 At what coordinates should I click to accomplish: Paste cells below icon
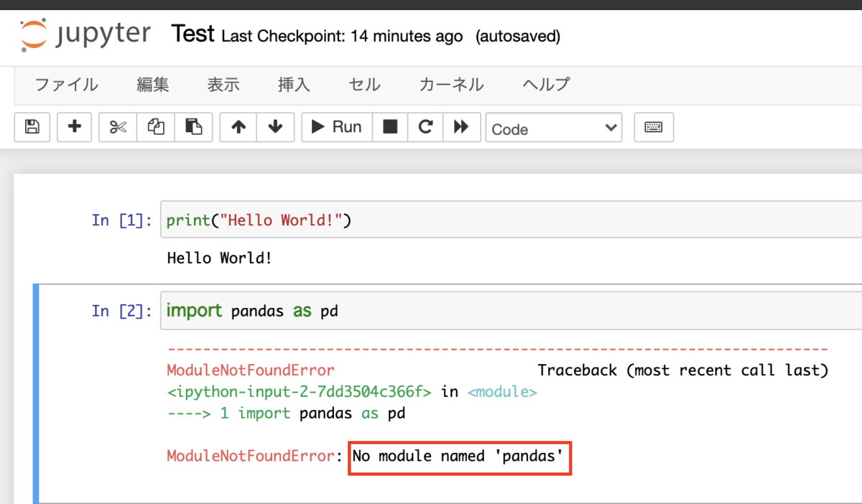coord(193,127)
